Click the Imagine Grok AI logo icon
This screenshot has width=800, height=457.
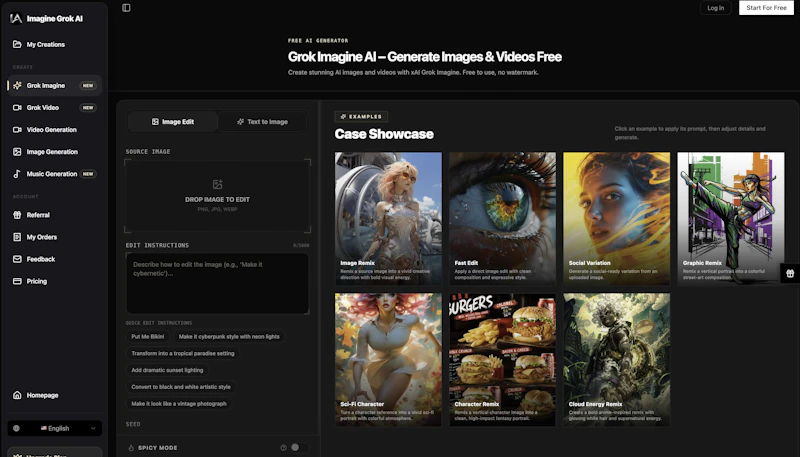pos(16,18)
